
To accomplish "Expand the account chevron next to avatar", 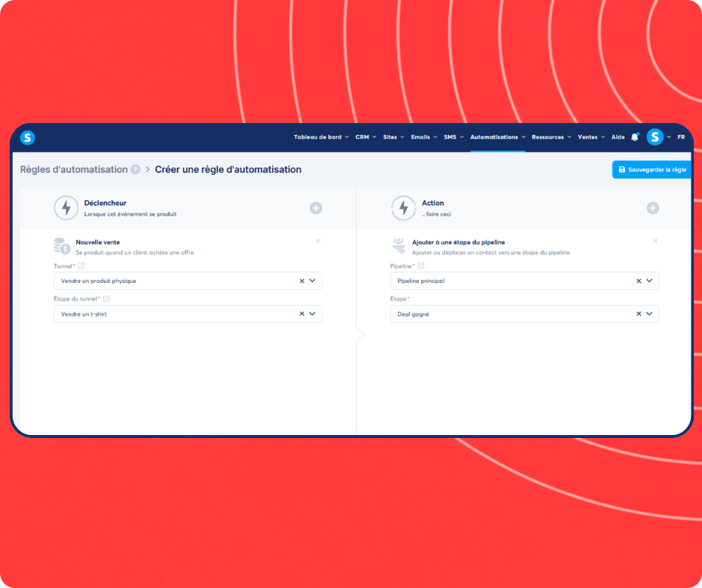I will pyautogui.click(x=669, y=137).
